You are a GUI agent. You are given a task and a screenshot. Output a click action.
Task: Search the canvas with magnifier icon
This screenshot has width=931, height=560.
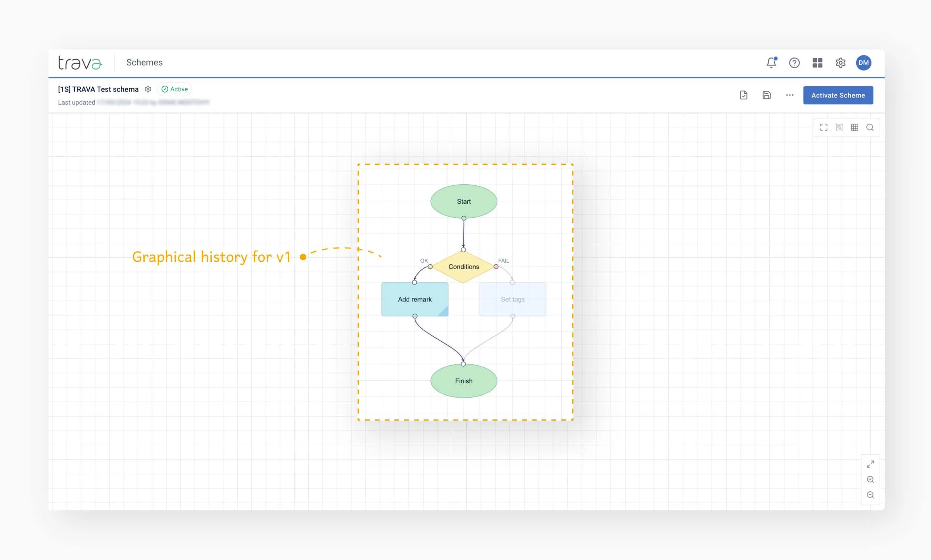[870, 128]
